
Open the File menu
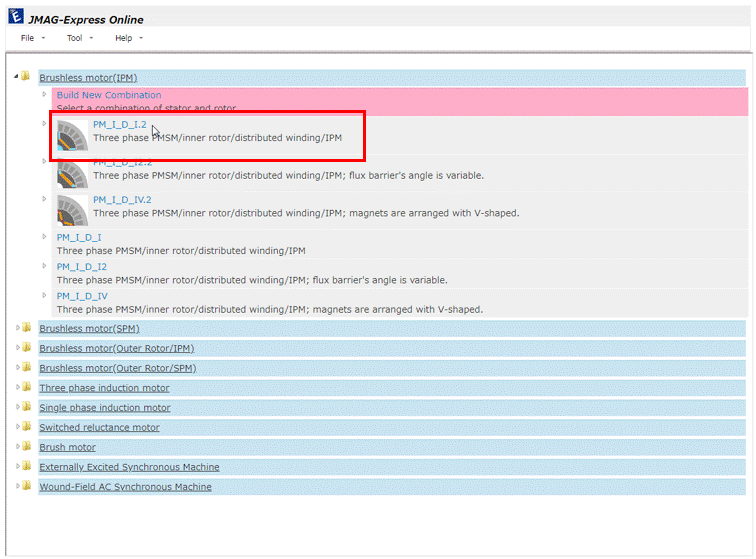pyautogui.click(x=28, y=38)
